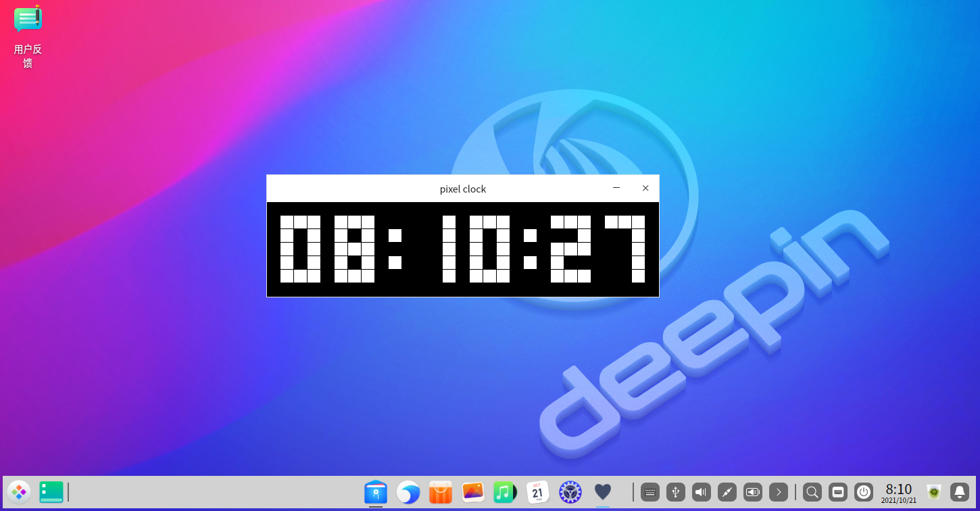Expand the tray arrow to show more

779,492
